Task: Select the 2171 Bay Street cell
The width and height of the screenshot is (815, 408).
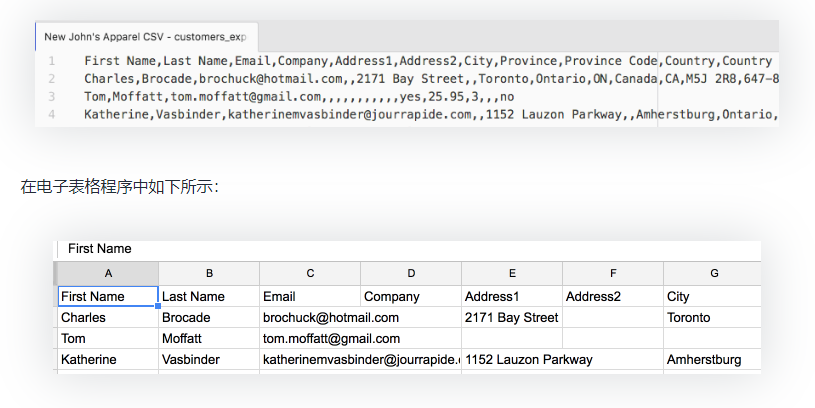Action: point(512,318)
